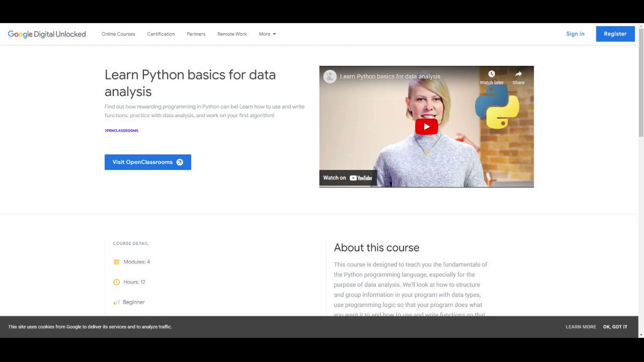Click the Beginner level text

134,302
